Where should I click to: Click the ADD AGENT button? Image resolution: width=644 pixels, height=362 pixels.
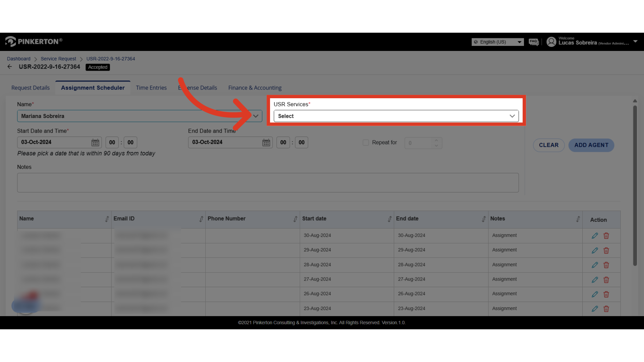click(591, 145)
